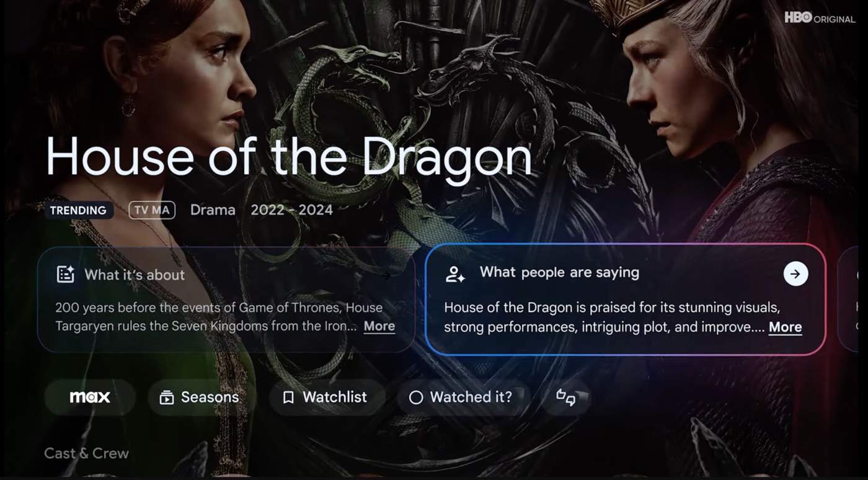This screenshot has width=868, height=480.
Task: Click the faint arrow on the What it's about card
Action: pyautogui.click(x=385, y=275)
